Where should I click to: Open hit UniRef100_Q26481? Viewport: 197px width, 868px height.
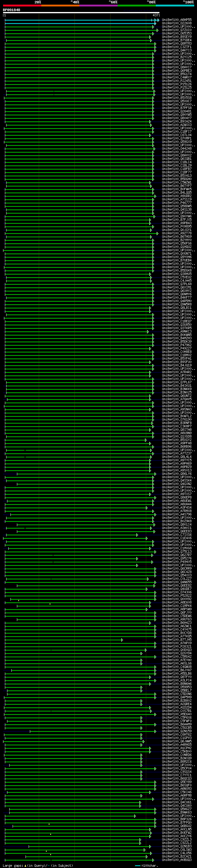[177, 111]
